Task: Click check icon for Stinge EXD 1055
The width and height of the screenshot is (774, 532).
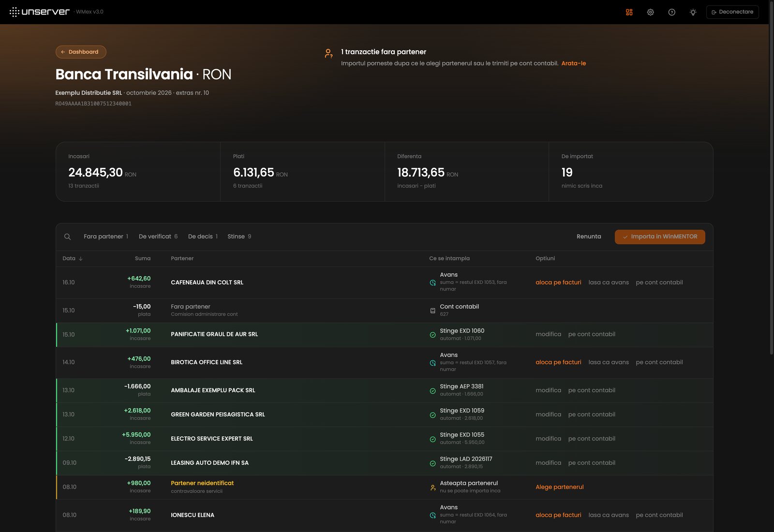Action: click(x=432, y=439)
